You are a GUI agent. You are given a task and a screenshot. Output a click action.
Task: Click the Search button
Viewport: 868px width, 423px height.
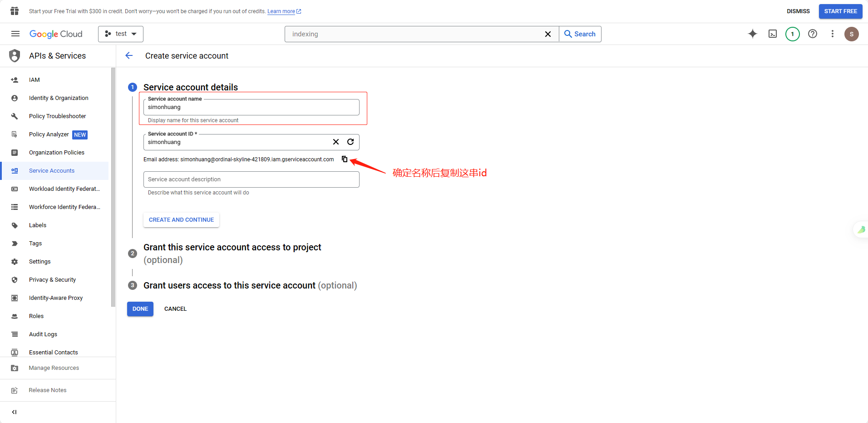point(580,34)
